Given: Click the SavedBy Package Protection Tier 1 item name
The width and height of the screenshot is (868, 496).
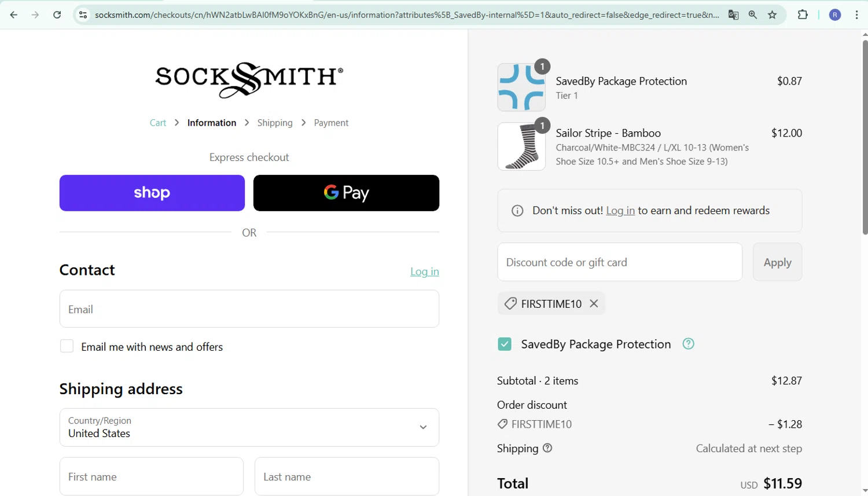Looking at the screenshot, I should coord(621,81).
